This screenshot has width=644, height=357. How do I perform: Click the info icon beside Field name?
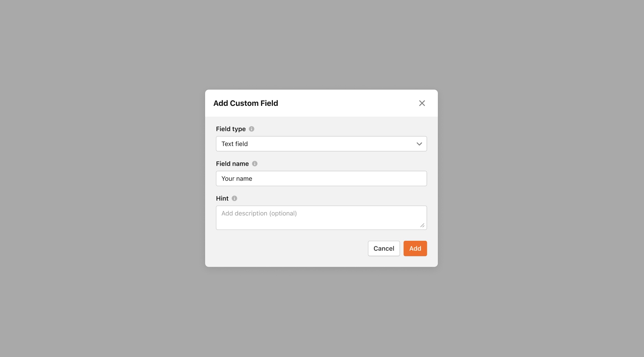[x=255, y=164]
